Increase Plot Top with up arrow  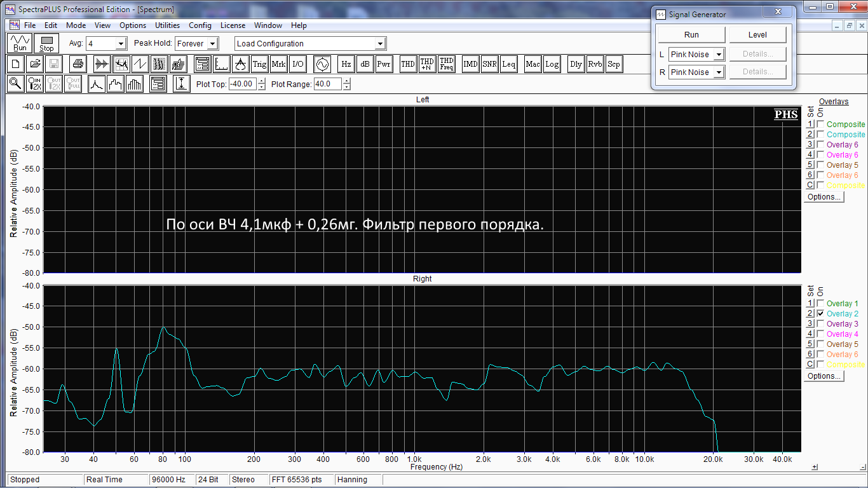point(261,81)
